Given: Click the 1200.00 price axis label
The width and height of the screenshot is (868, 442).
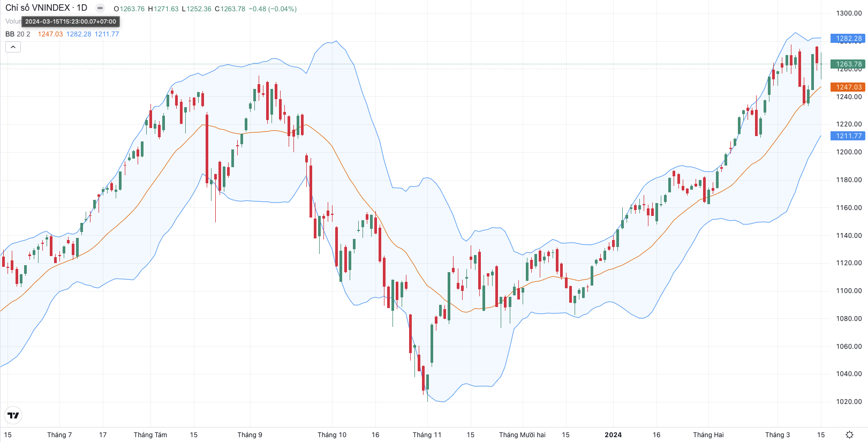Looking at the screenshot, I should (x=849, y=152).
